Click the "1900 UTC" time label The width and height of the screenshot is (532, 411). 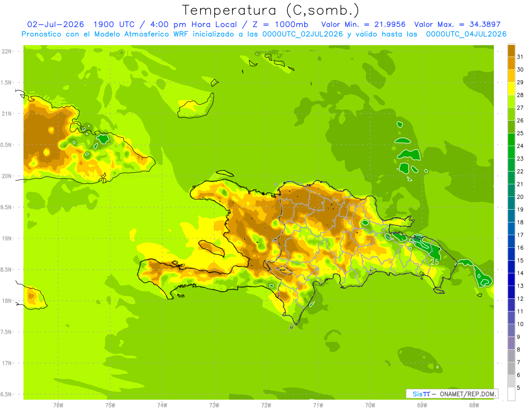[113, 24]
